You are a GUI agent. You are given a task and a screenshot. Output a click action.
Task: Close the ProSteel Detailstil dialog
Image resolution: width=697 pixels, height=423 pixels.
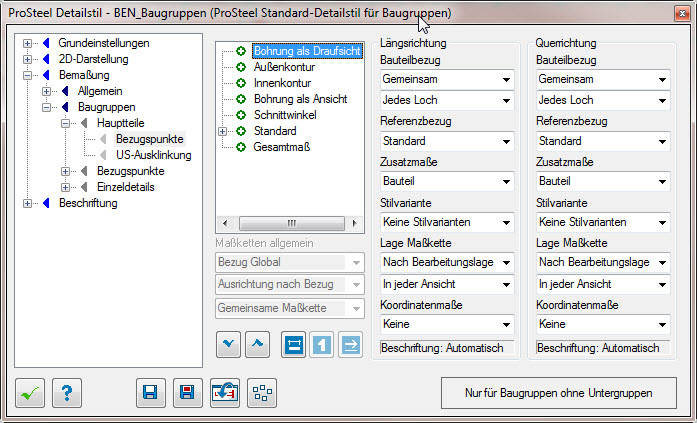pos(682,14)
